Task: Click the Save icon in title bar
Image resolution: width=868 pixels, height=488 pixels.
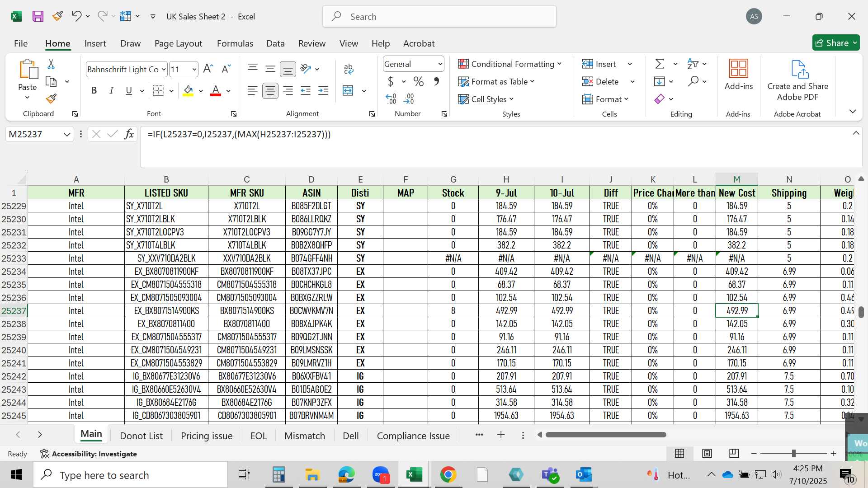Action: tap(38, 17)
